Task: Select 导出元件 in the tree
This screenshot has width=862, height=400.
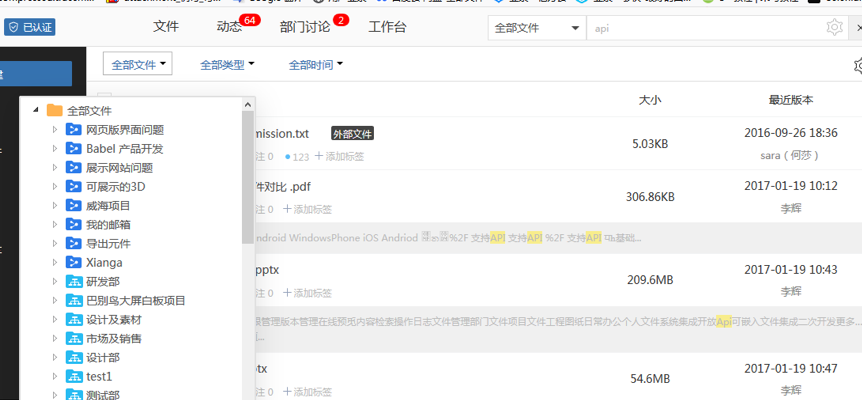Action: 108,243
